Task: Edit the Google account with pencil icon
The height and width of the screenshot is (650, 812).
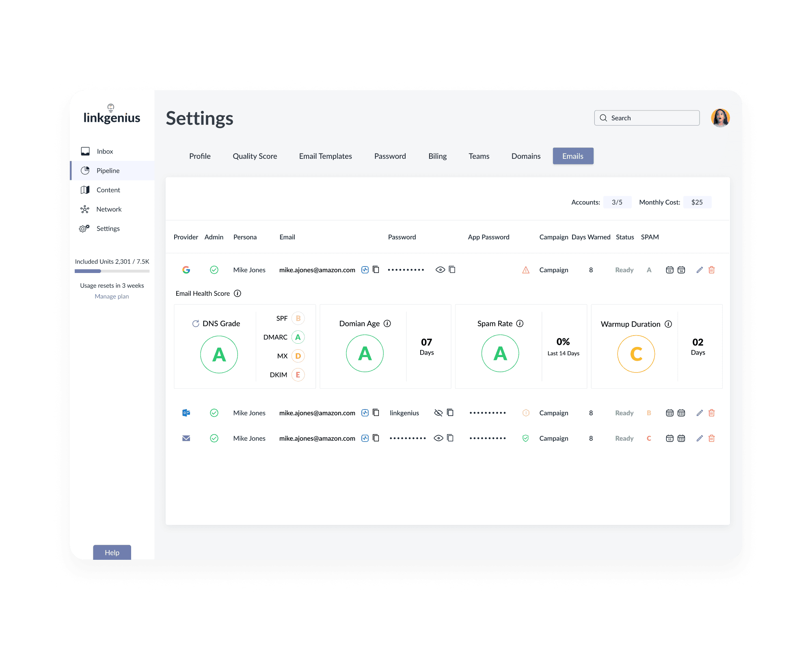Action: 700,270
